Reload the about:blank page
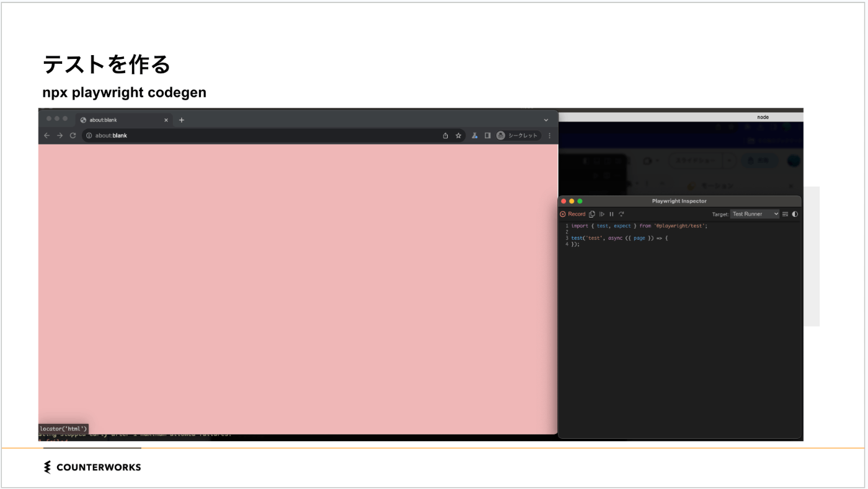868x489 pixels. click(73, 135)
